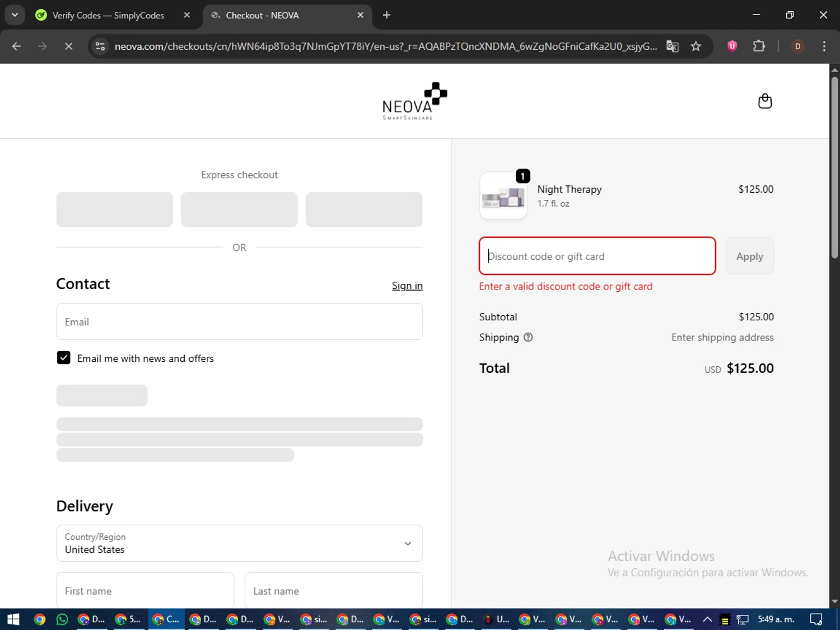Open the taskbar window labeled 5...

pos(128,619)
